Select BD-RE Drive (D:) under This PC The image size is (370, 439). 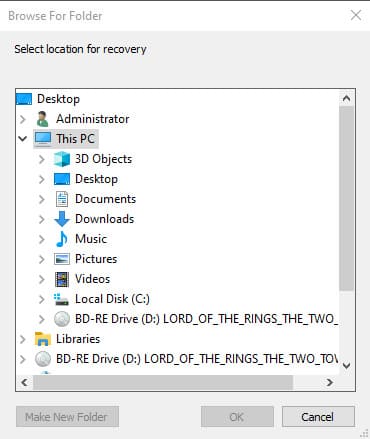206,319
